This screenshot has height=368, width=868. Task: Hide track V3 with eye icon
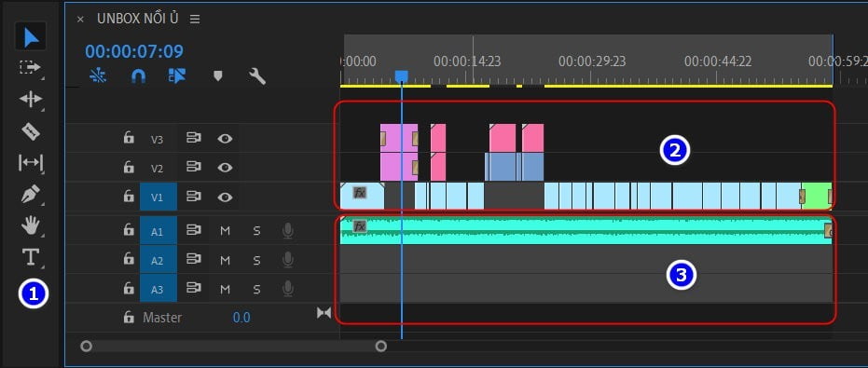pos(225,138)
